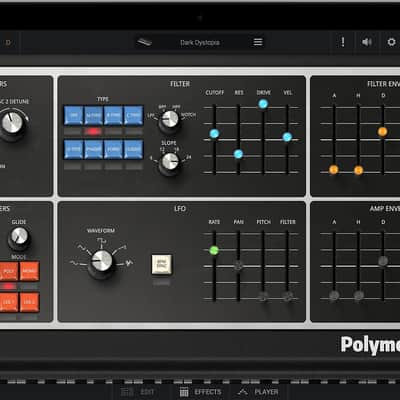Choose the LEG 1 mode button

(9, 302)
